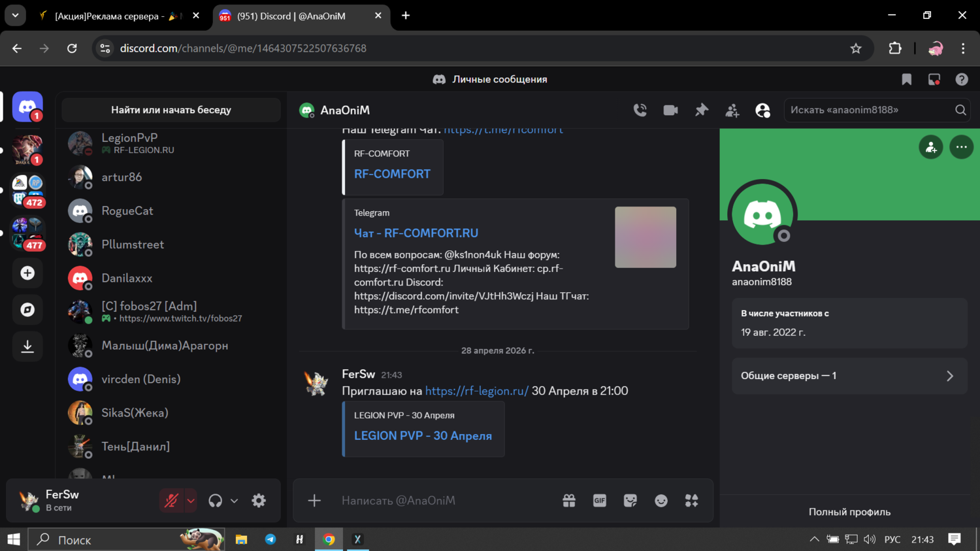This screenshot has height=551, width=980.
Task: Start a video call icon
Action: (670, 110)
